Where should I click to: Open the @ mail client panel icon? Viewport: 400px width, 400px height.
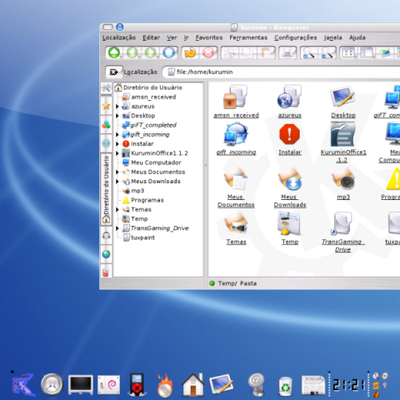pyautogui.click(x=256, y=384)
